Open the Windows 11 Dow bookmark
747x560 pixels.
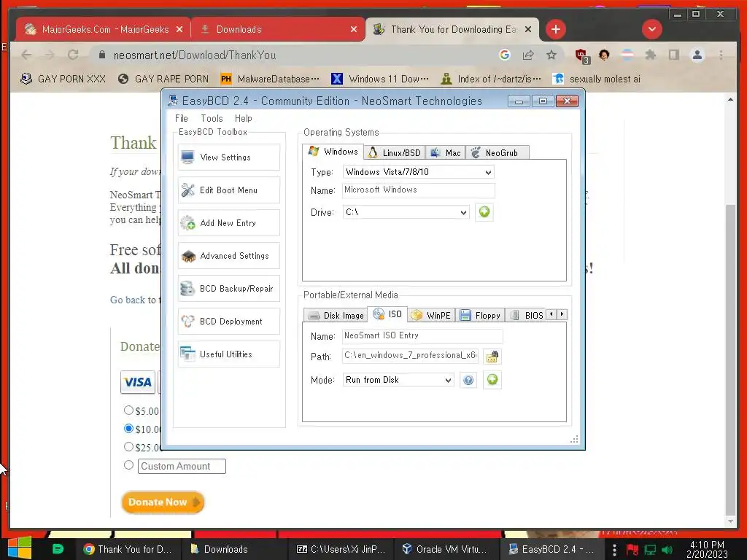379,79
